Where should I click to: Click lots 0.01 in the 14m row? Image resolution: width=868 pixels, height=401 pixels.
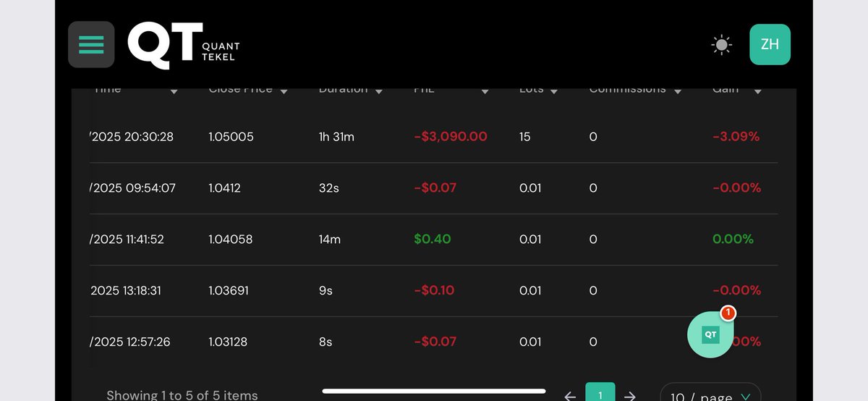point(530,239)
